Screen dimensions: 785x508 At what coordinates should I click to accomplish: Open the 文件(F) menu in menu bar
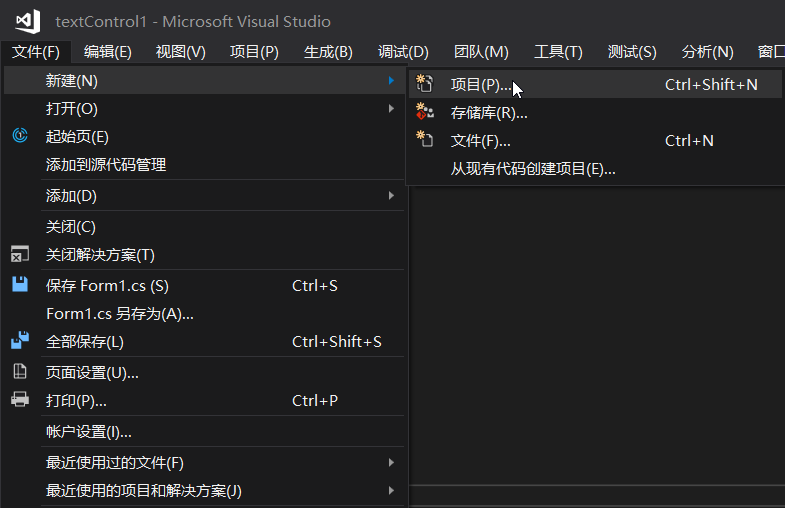[36, 52]
